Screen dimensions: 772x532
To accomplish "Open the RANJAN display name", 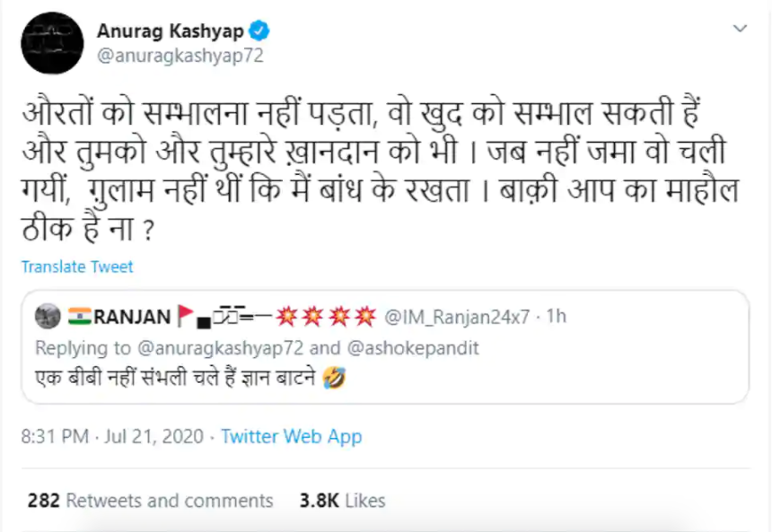I will (x=131, y=316).
